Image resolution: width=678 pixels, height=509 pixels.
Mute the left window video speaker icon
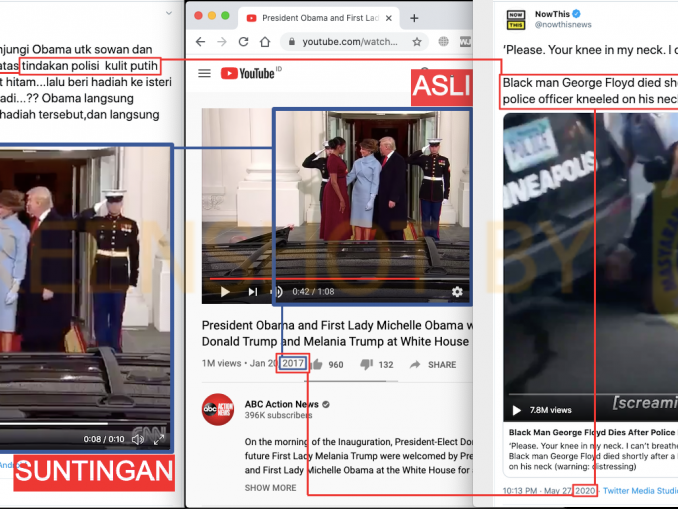[138, 439]
